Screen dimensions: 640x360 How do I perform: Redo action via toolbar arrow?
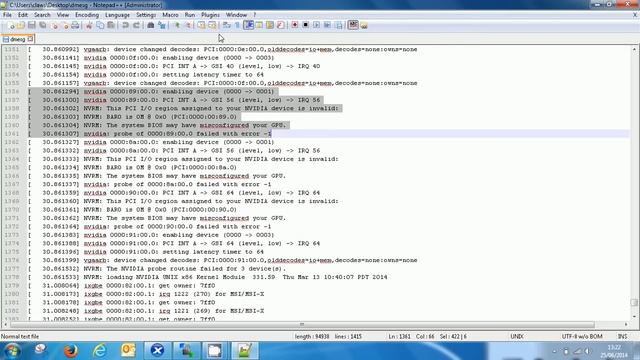[136, 25]
